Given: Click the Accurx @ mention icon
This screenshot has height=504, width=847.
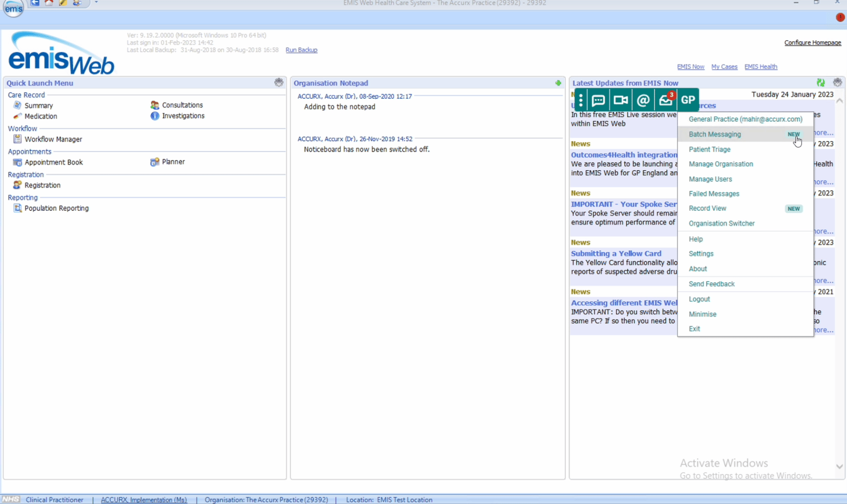Looking at the screenshot, I should pos(643,100).
